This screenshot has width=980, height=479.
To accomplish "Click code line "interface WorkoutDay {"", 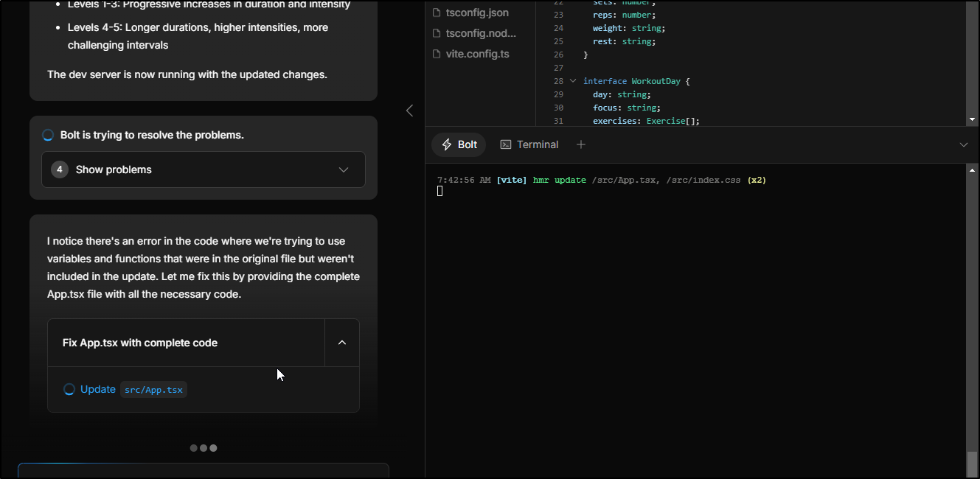I will (636, 81).
